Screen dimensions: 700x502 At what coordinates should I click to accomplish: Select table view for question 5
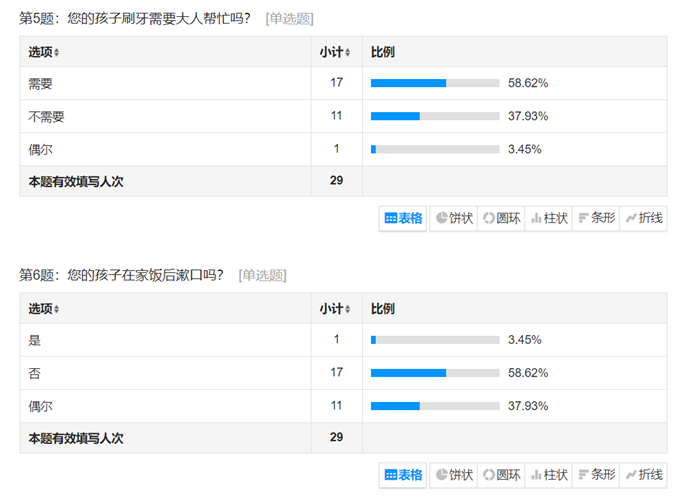tap(404, 218)
